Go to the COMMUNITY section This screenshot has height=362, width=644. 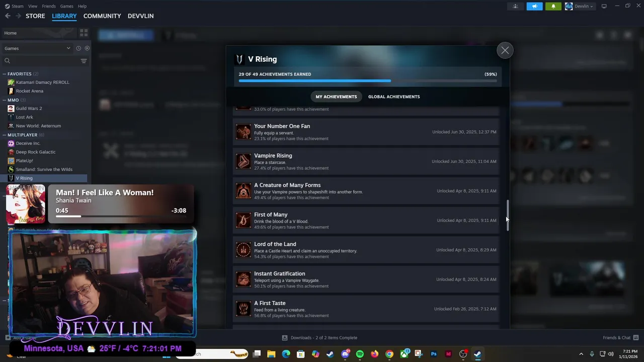(102, 16)
